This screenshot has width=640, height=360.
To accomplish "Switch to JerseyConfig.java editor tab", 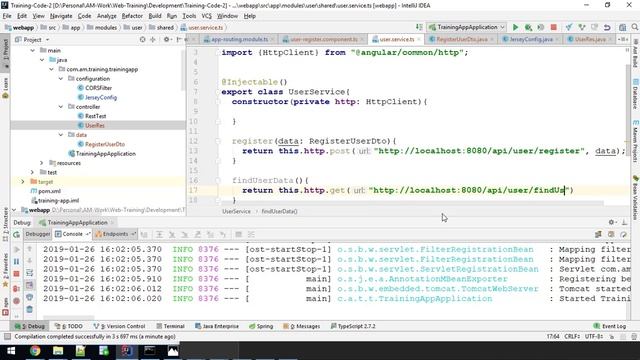I will coord(529,40).
